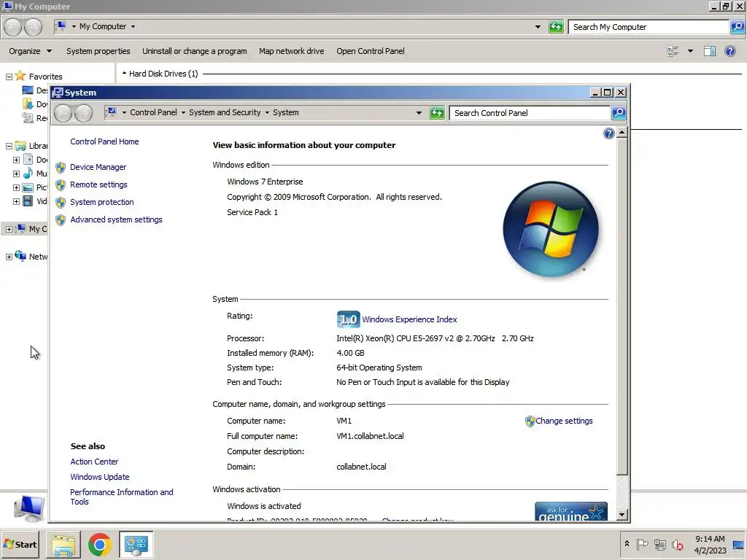Open address history dropdown in System window

(419, 113)
